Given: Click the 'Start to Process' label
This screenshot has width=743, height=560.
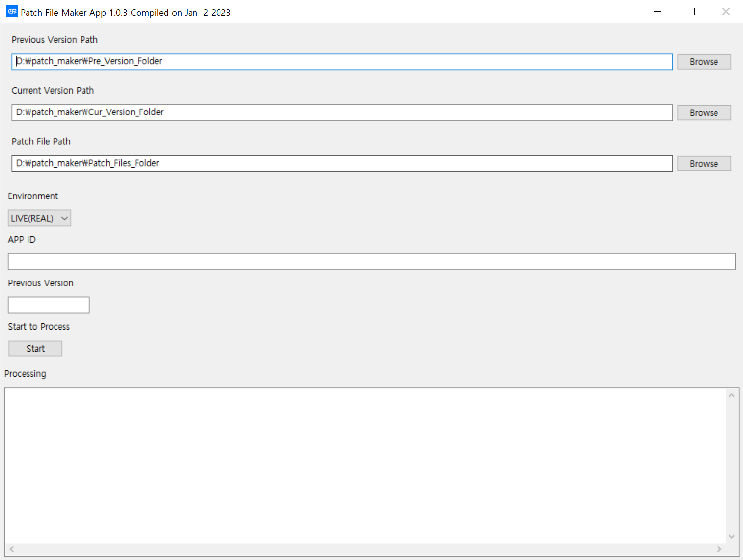Looking at the screenshot, I should coord(39,327).
